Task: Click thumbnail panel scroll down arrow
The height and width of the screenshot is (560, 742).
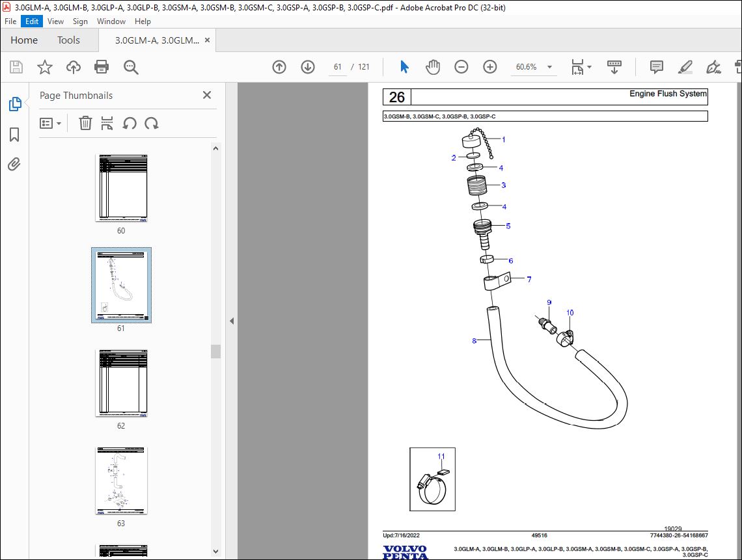Action: (x=216, y=552)
